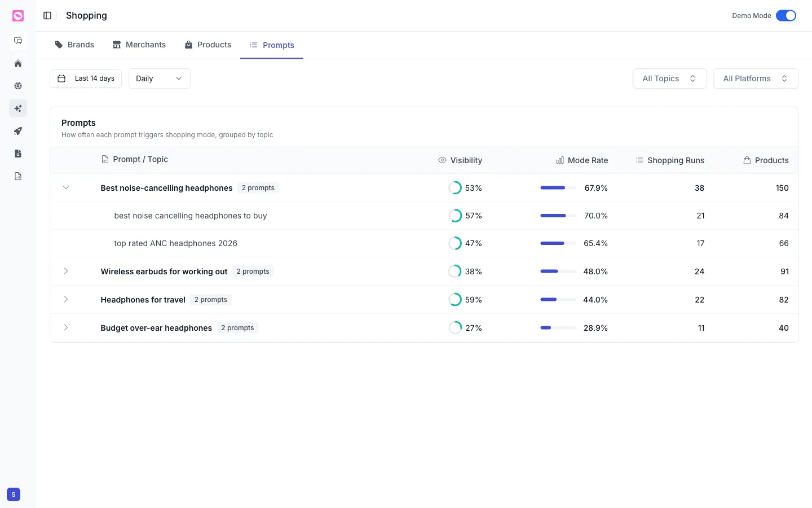Screen dimensions: 812x508
Task: Click the 44.0% mode rate bar
Action: pos(558,300)
